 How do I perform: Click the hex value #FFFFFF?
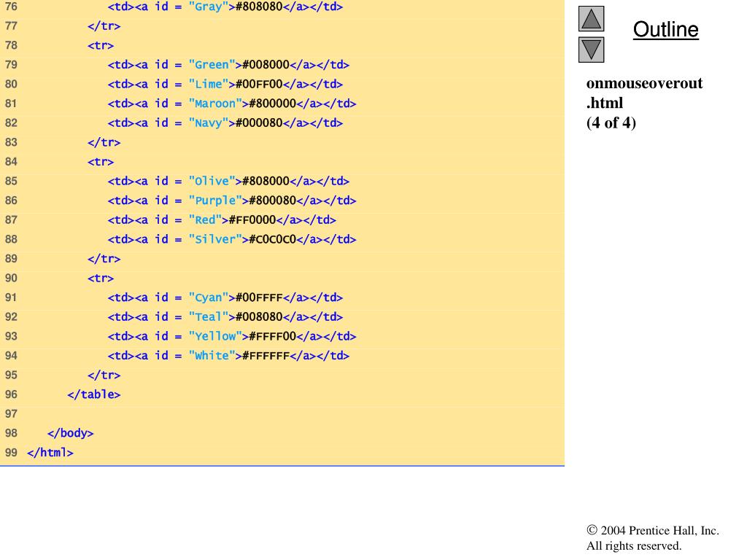[266, 356]
